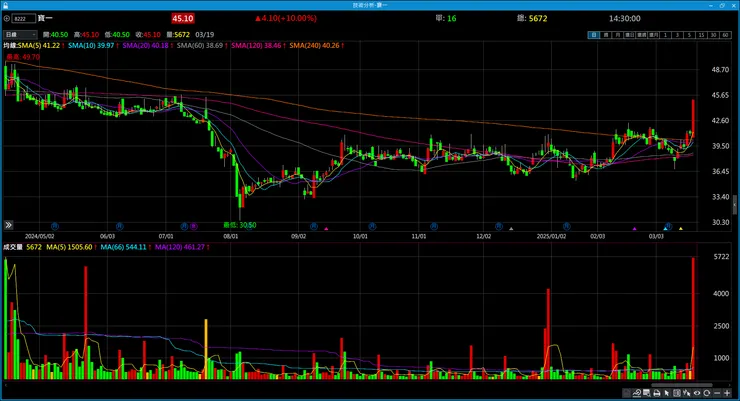
Task: Click the yellow triangle marker after 03/03
Action: click(681, 229)
